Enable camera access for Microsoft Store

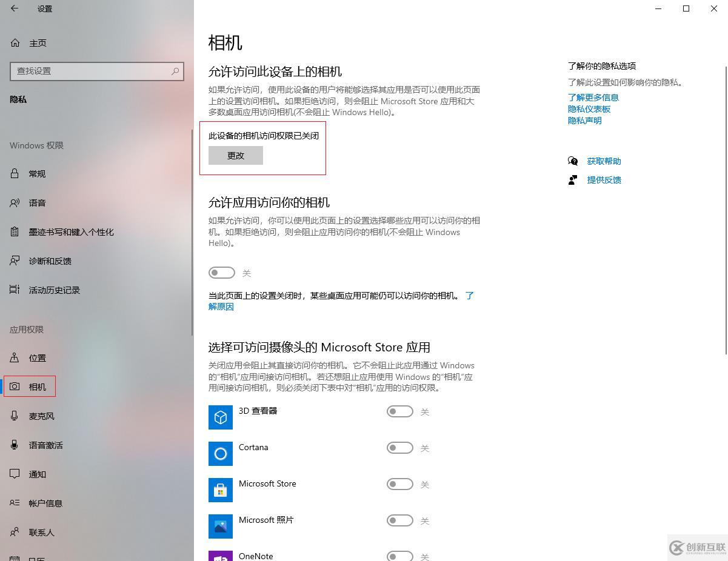pos(400,485)
